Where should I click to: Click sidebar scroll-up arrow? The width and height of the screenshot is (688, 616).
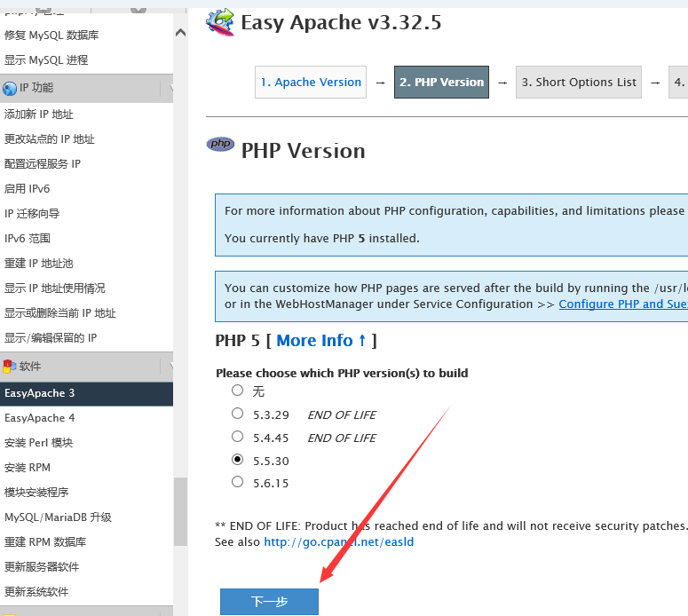pyautogui.click(x=180, y=33)
